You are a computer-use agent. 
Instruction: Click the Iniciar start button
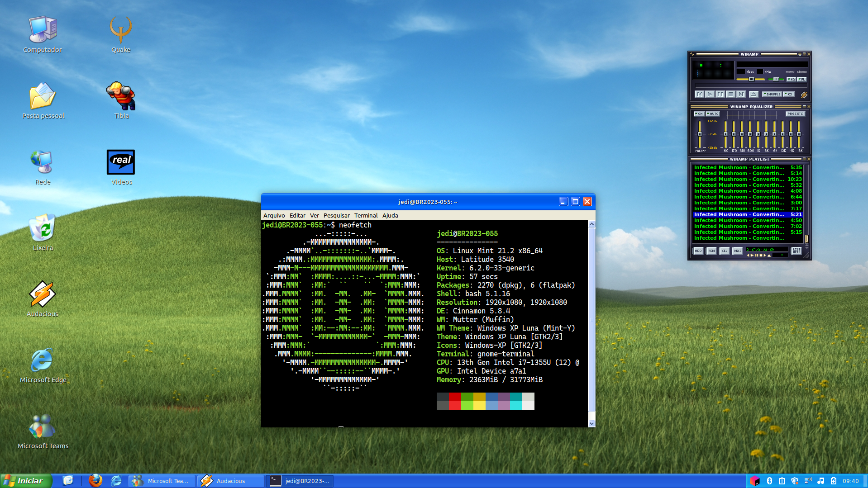[x=26, y=481]
